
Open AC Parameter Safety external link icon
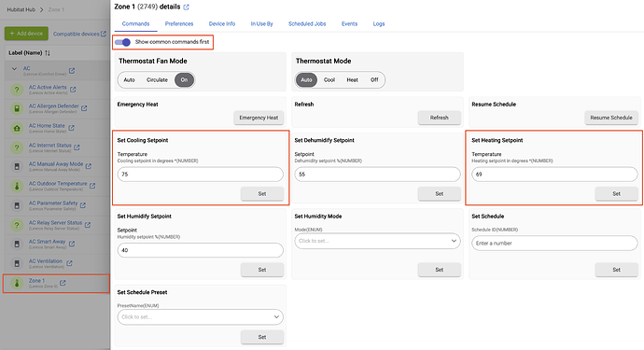tap(83, 205)
